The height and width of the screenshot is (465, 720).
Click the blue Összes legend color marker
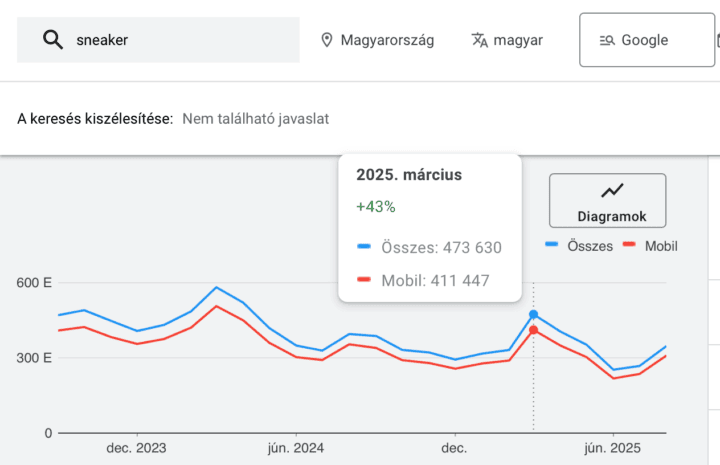coord(552,245)
